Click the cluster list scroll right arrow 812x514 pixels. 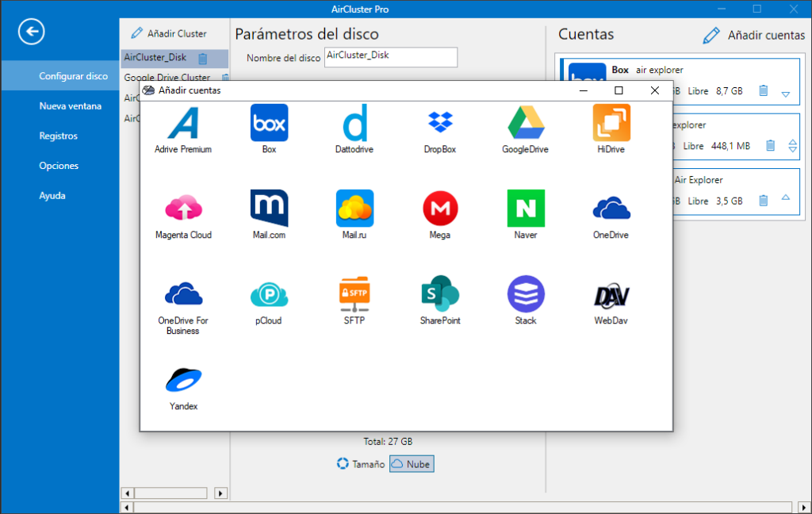pos(220,493)
